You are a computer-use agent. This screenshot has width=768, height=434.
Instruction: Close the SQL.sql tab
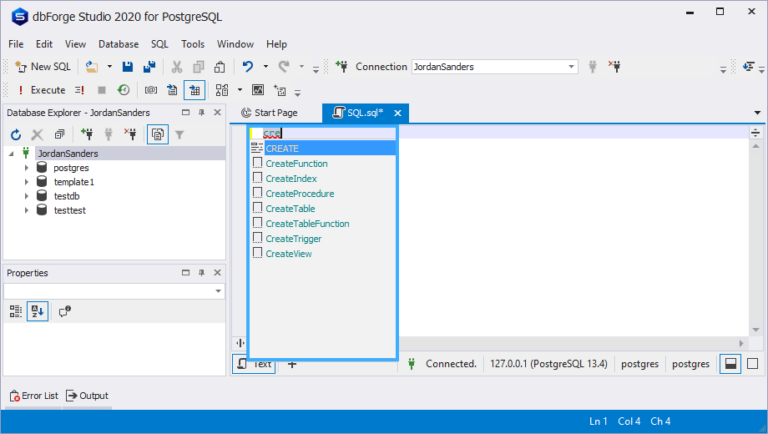398,113
